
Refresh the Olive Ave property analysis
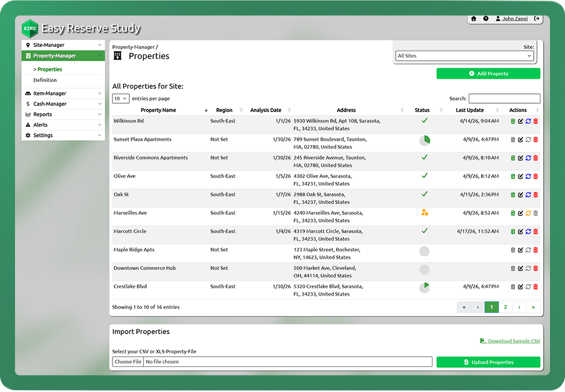tap(528, 176)
